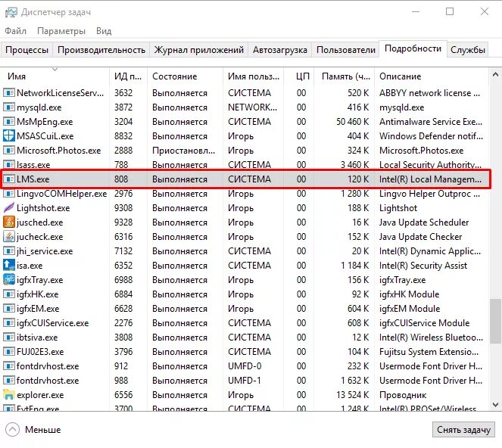Click the jhi_service.exe process icon
Viewport: 502px width, 448px height.
pos(8,251)
